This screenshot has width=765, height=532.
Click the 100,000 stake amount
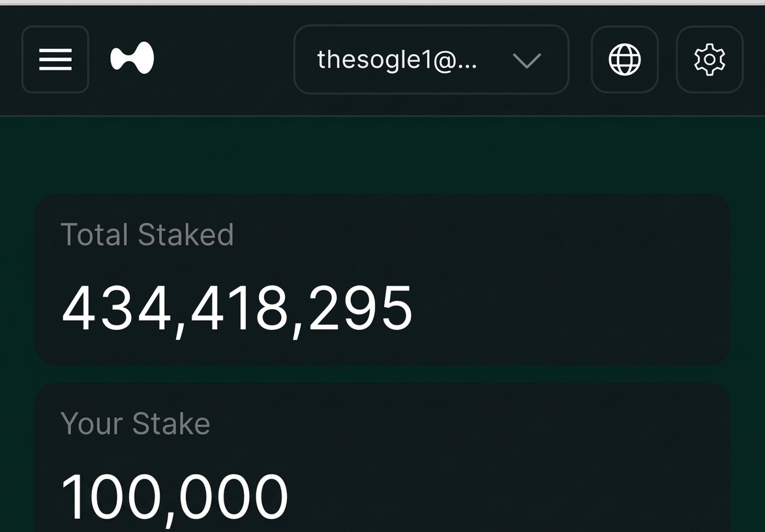click(x=175, y=497)
